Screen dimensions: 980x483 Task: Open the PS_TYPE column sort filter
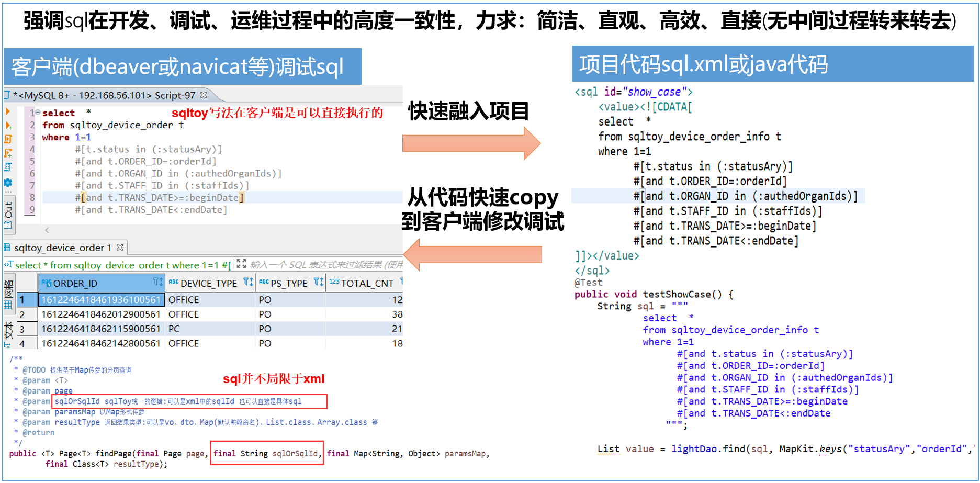click(x=319, y=282)
